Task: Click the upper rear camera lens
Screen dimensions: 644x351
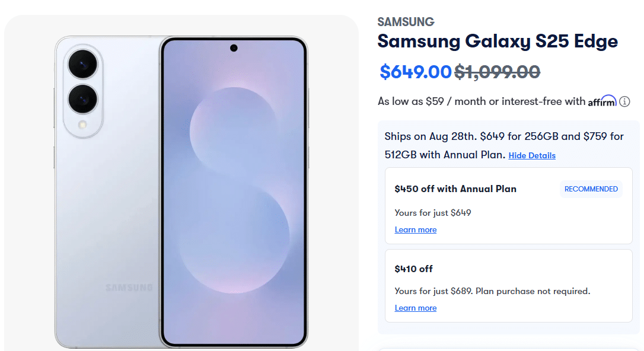Action: click(x=82, y=63)
